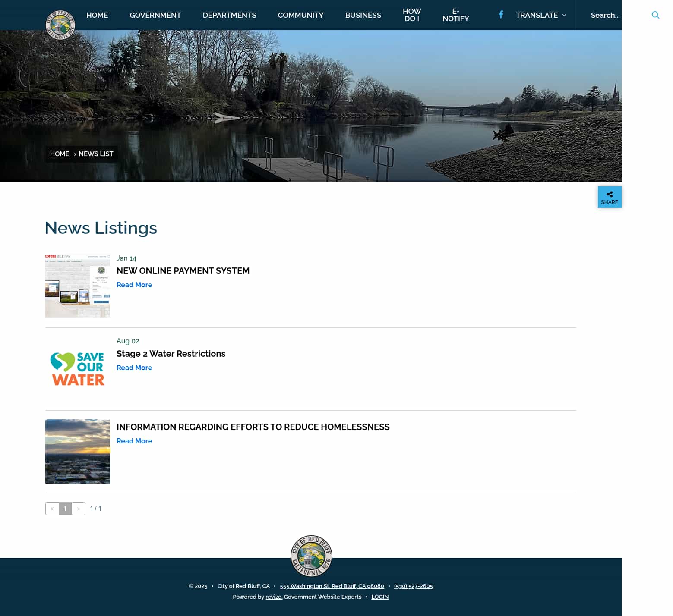Visit the revize footer link
This screenshot has height=616, width=673.
tap(274, 597)
